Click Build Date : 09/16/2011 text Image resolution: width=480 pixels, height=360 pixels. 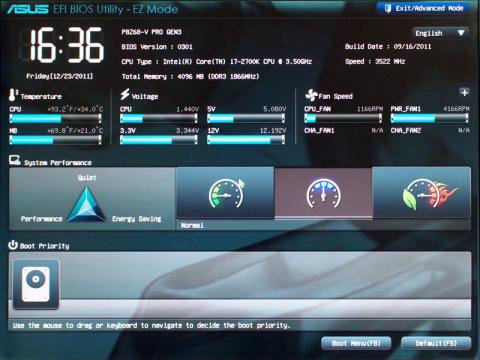[x=388, y=47]
